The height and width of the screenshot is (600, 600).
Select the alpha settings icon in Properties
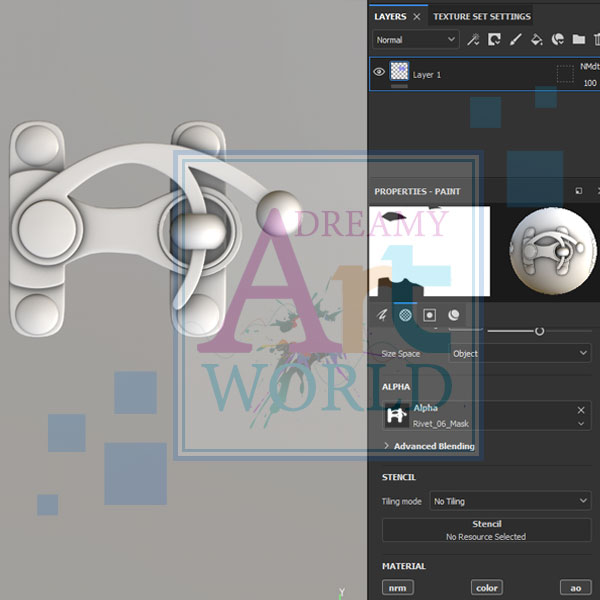(x=406, y=314)
